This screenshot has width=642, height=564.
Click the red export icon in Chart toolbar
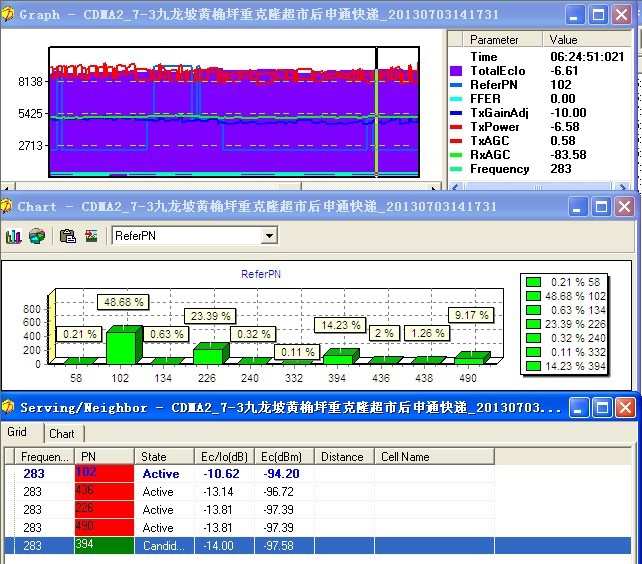[x=91, y=236]
